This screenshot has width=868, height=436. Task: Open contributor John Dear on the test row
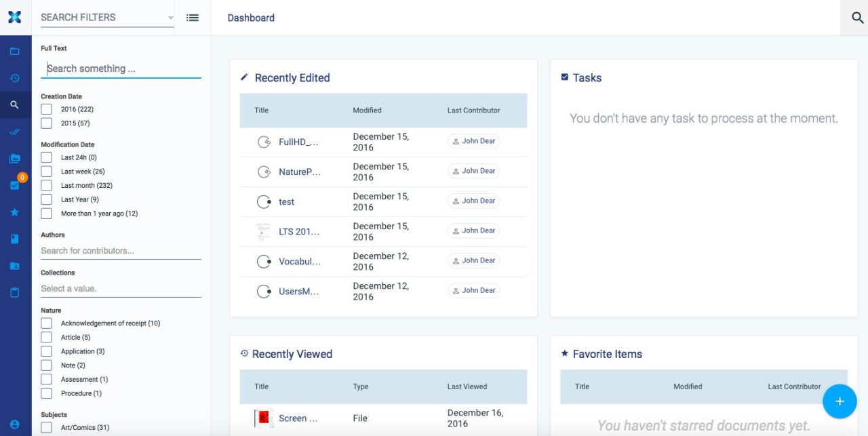tap(473, 200)
